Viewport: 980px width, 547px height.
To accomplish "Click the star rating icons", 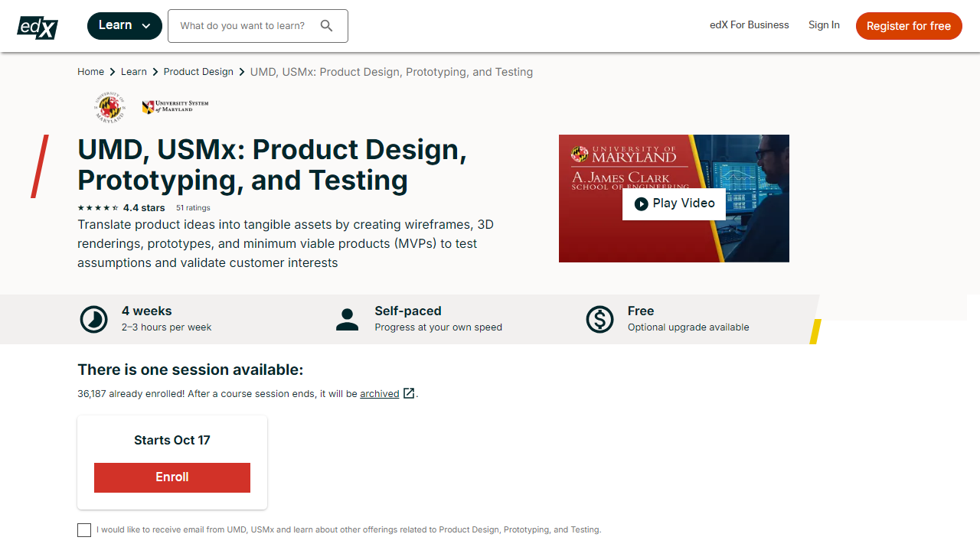I will click(x=98, y=208).
